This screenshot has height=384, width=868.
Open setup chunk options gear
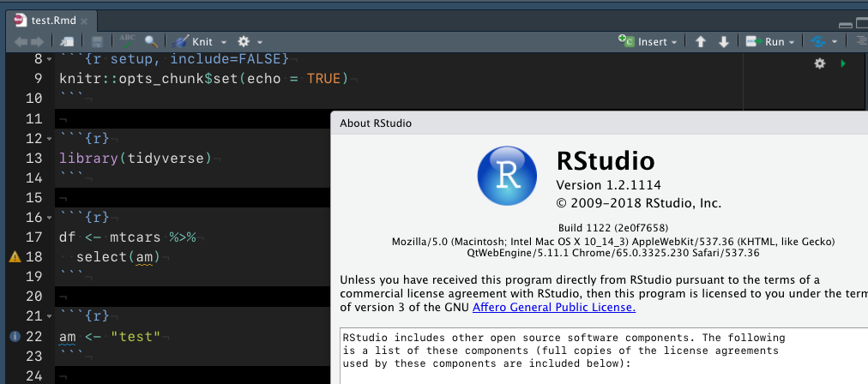click(x=820, y=63)
